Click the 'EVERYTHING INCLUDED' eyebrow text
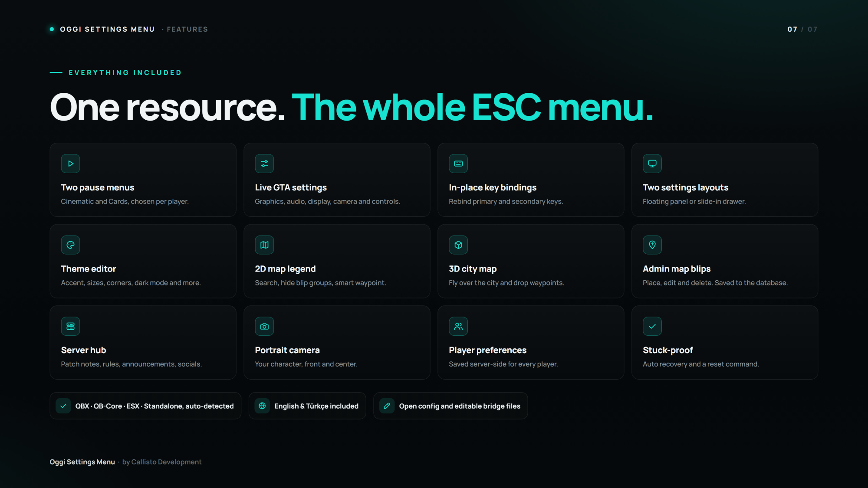The image size is (868, 488). point(125,72)
